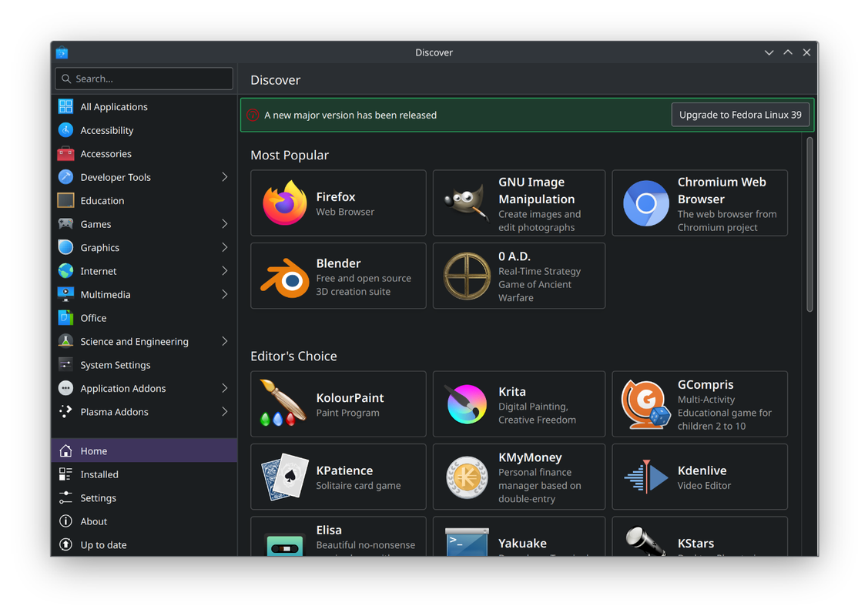
Task: Click the KPatience playing cards icon
Action: 284,477
